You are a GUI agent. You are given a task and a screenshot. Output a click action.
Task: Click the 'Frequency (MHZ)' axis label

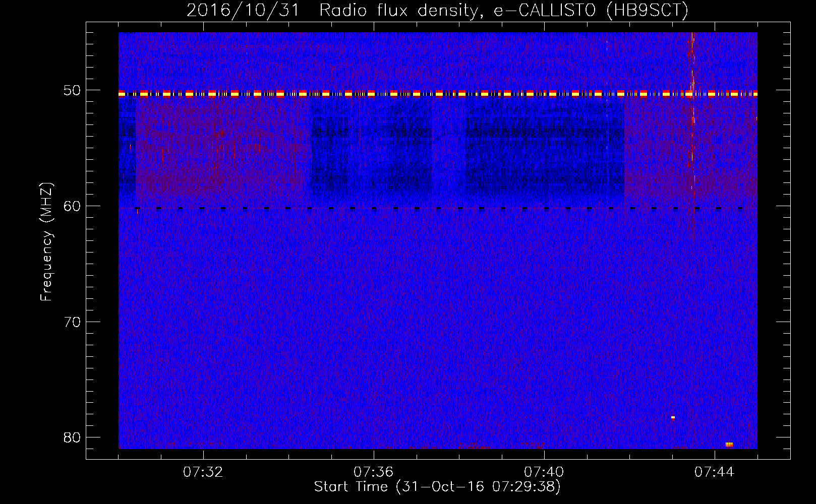[46, 242]
